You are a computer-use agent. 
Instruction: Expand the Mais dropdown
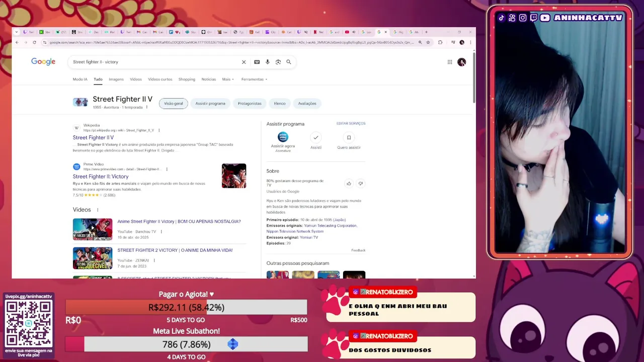coord(228,79)
